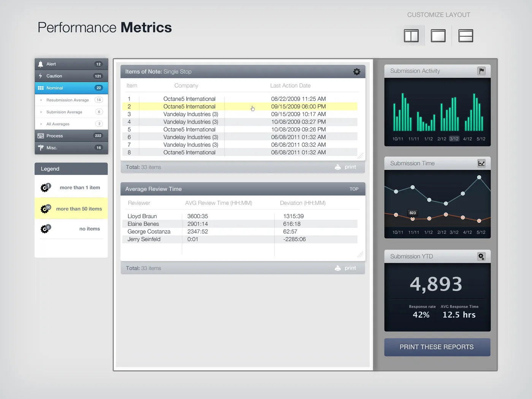Select the 3/12 label on Submission Activity chart

coord(454,139)
